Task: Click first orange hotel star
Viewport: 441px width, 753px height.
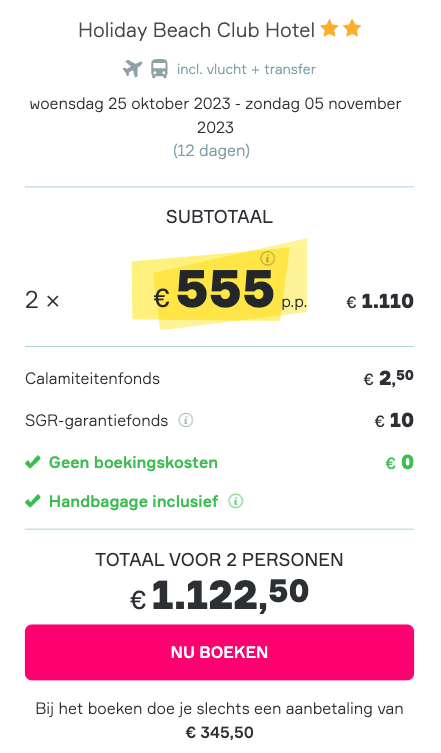Action: point(330,29)
